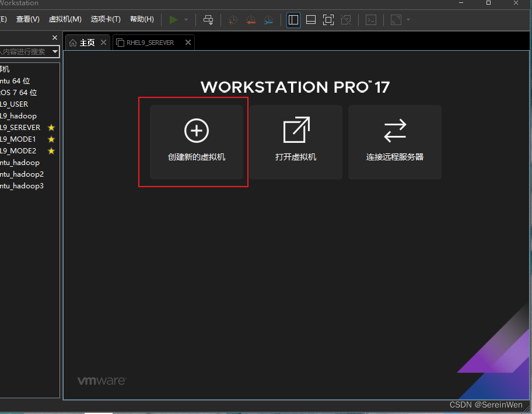This screenshot has width=532, height=414.
Task: Minimize the Workstation window
Action: point(461,3)
